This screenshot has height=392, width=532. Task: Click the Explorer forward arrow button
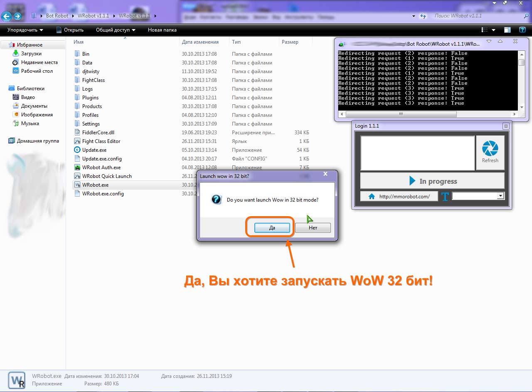click(x=17, y=16)
